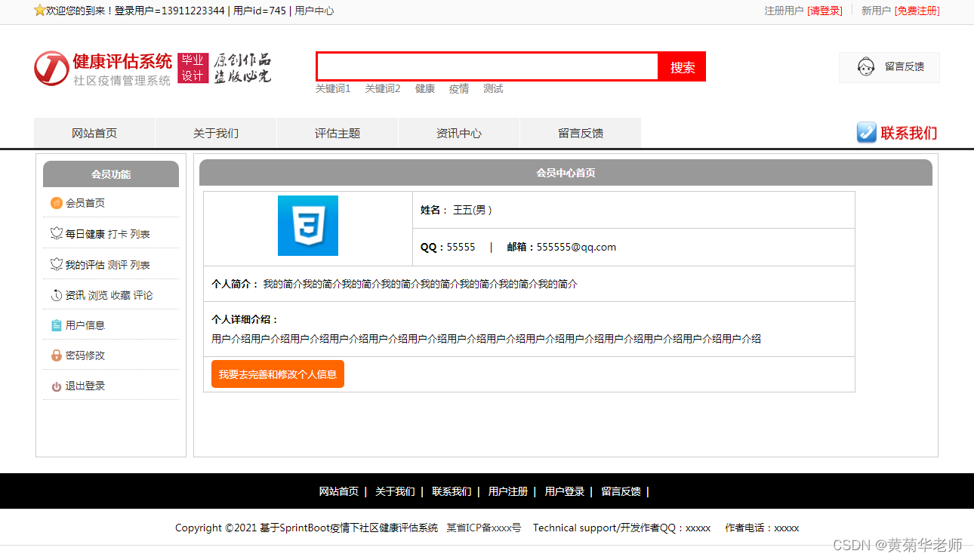Open 用户信息 in the sidebar

tap(85, 325)
